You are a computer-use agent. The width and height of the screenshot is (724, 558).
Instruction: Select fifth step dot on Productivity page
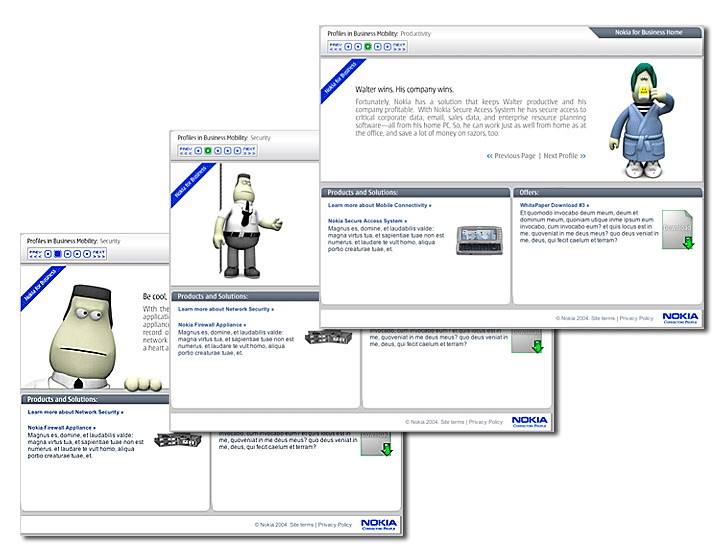pyautogui.click(x=387, y=47)
